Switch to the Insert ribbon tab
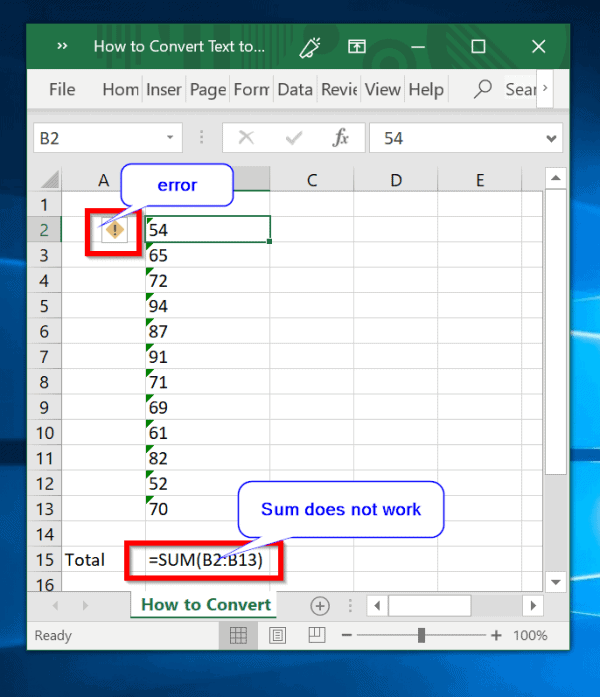 pyautogui.click(x=164, y=89)
